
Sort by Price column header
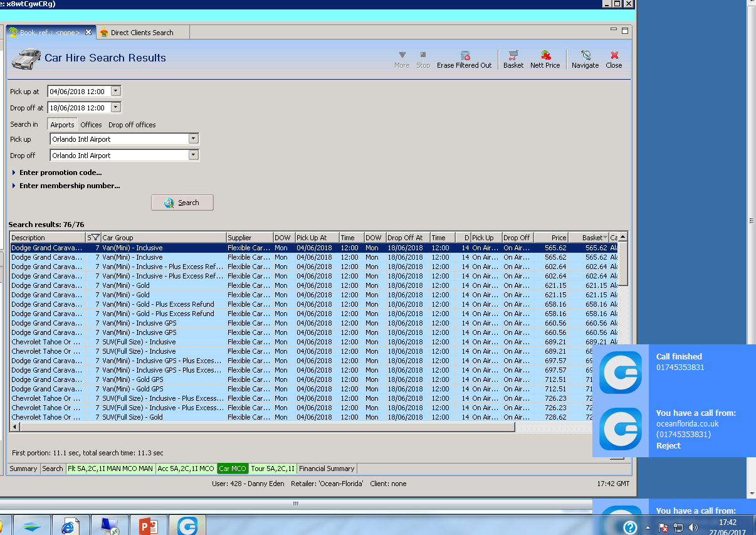[551, 238]
